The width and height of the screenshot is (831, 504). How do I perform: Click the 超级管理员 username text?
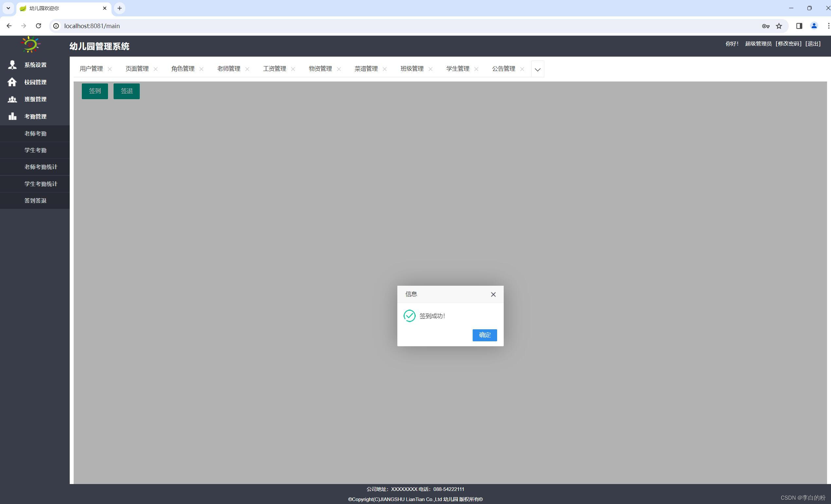(758, 44)
